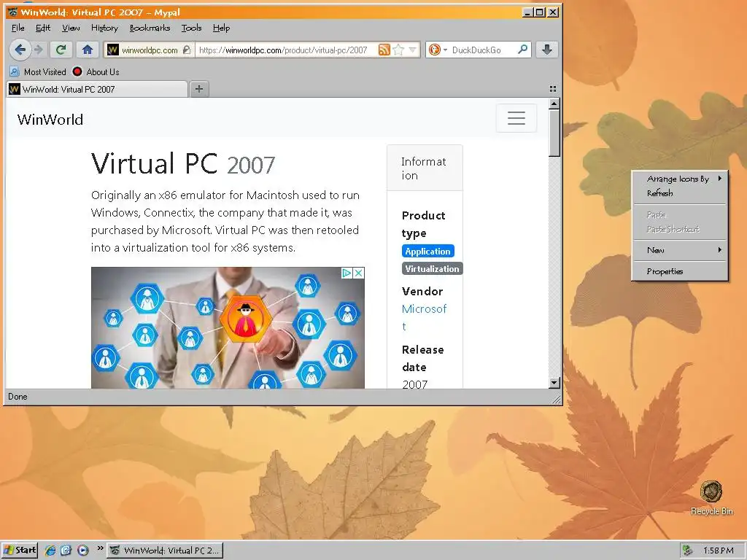Open the History menu
The height and width of the screenshot is (560, 747).
[104, 28]
